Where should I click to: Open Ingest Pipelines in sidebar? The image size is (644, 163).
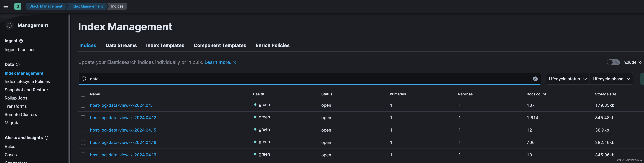point(20,49)
